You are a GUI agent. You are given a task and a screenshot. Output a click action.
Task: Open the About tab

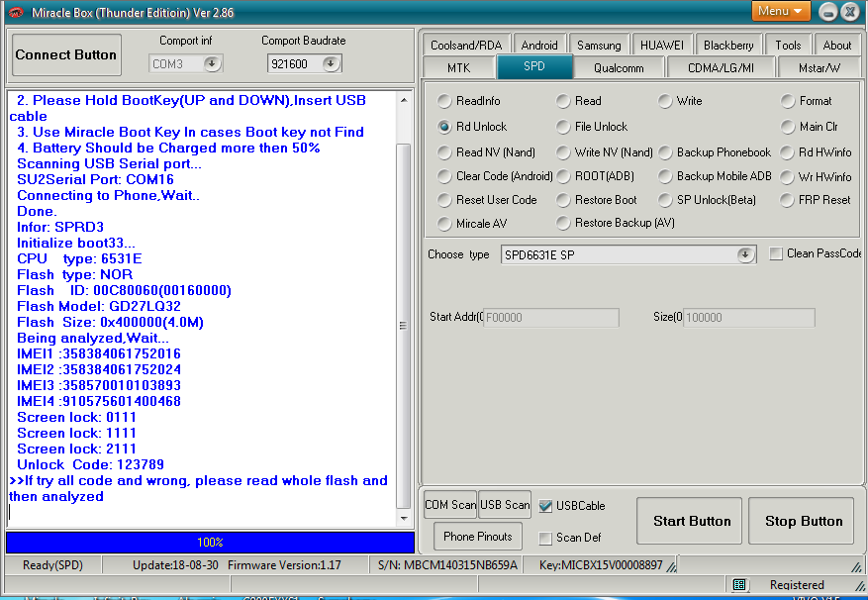837,45
